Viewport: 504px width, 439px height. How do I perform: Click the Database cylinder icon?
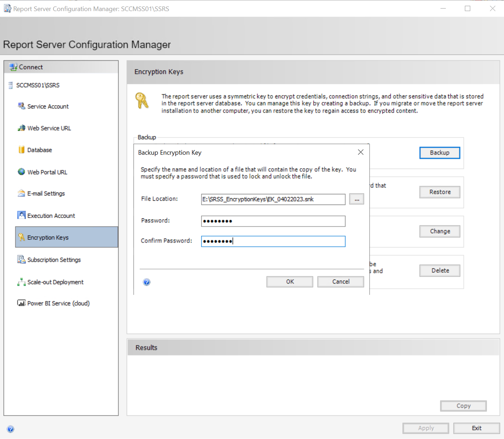click(21, 150)
